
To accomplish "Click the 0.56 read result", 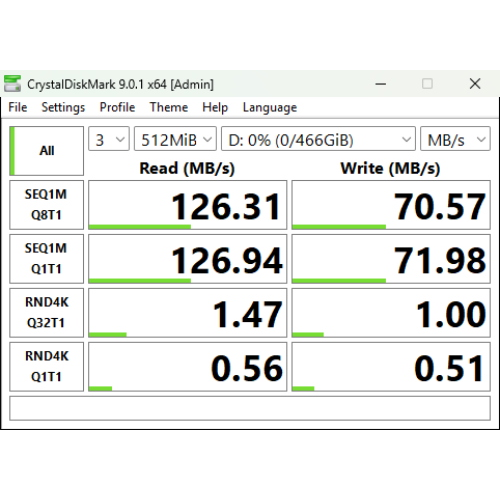I will click(x=187, y=367).
